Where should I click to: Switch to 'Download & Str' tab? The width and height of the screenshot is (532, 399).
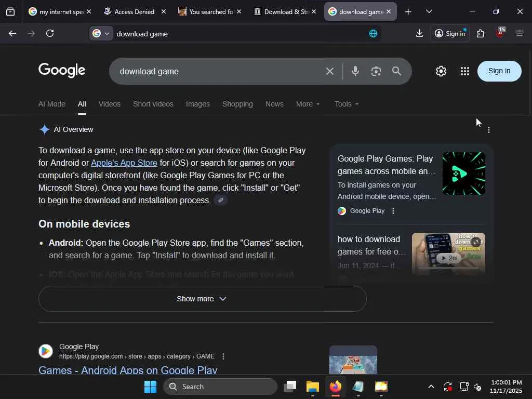pos(281,12)
